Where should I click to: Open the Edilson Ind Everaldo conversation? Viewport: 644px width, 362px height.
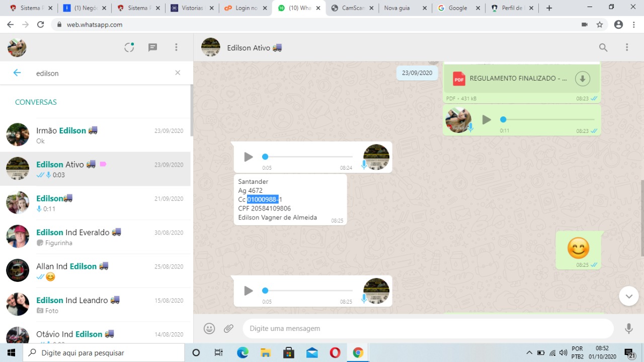click(96, 237)
